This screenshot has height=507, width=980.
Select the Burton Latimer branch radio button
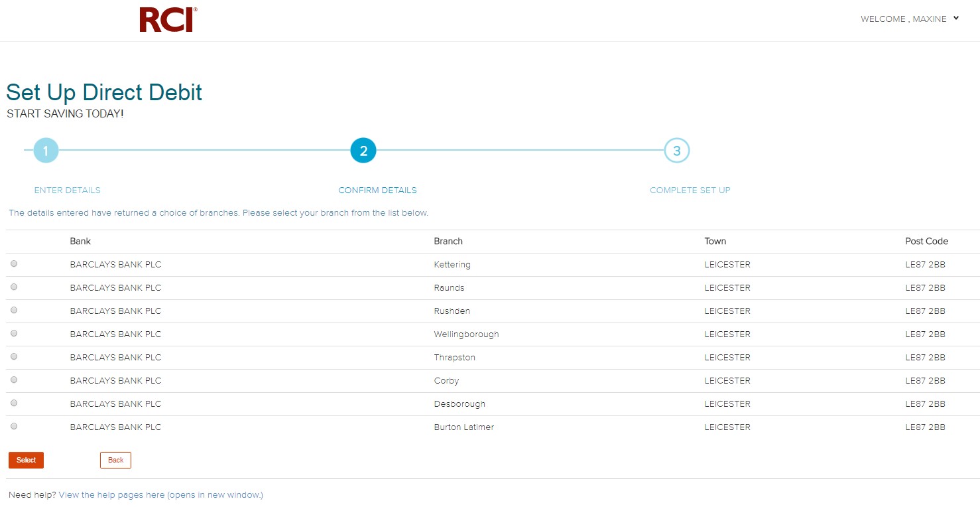pyautogui.click(x=14, y=427)
